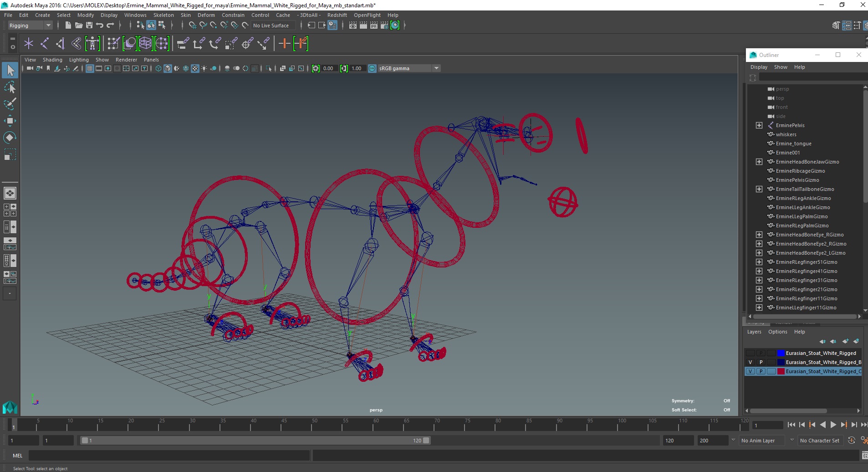Open the HumanIK character shelf icon
Image resolution: width=868 pixels, height=472 pixels.
click(x=92, y=44)
